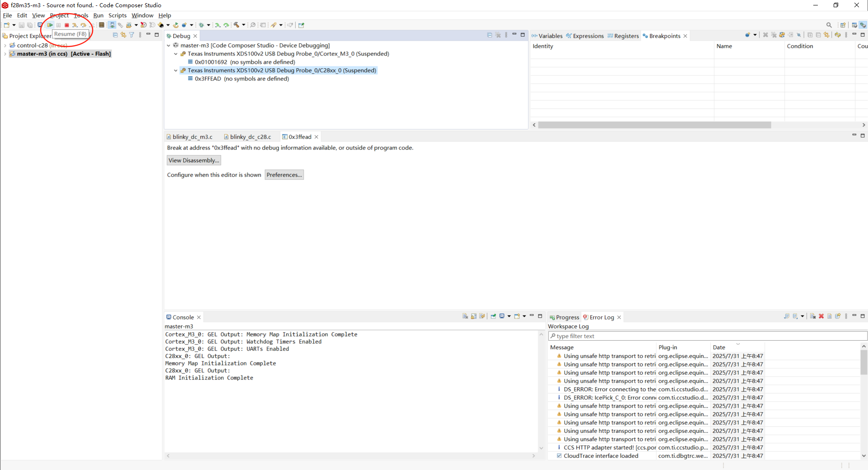868x470 pixels.
Task: Click the Preferences button
Action: pos(284,175)
